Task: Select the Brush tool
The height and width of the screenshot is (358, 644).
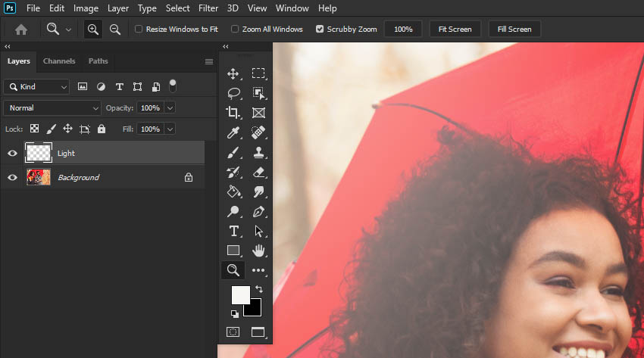Action: 233,153
